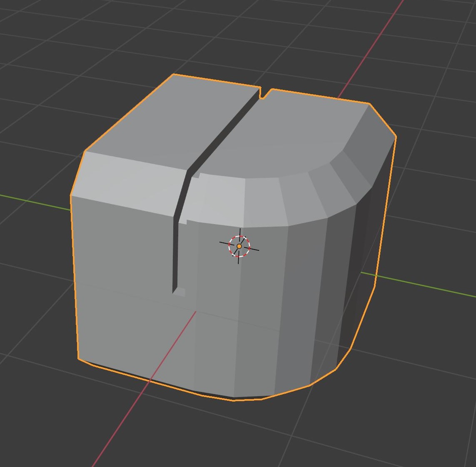
Task: Click empty grid space in top-left corner
Action: click(30, 30)
